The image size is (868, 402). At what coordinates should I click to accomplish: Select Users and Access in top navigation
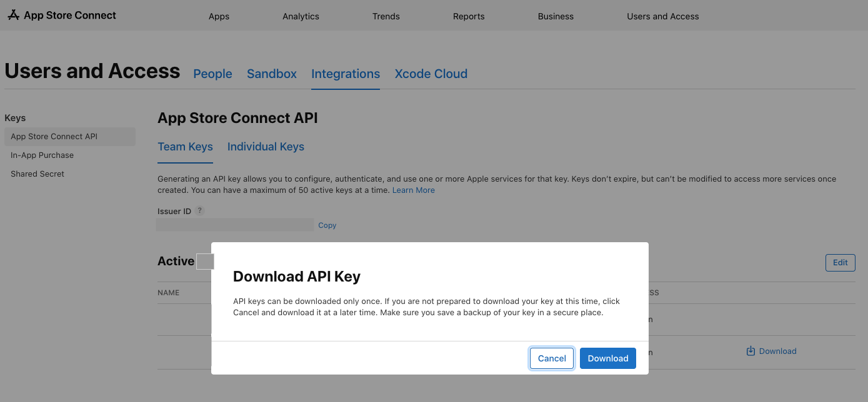(663, 16)
